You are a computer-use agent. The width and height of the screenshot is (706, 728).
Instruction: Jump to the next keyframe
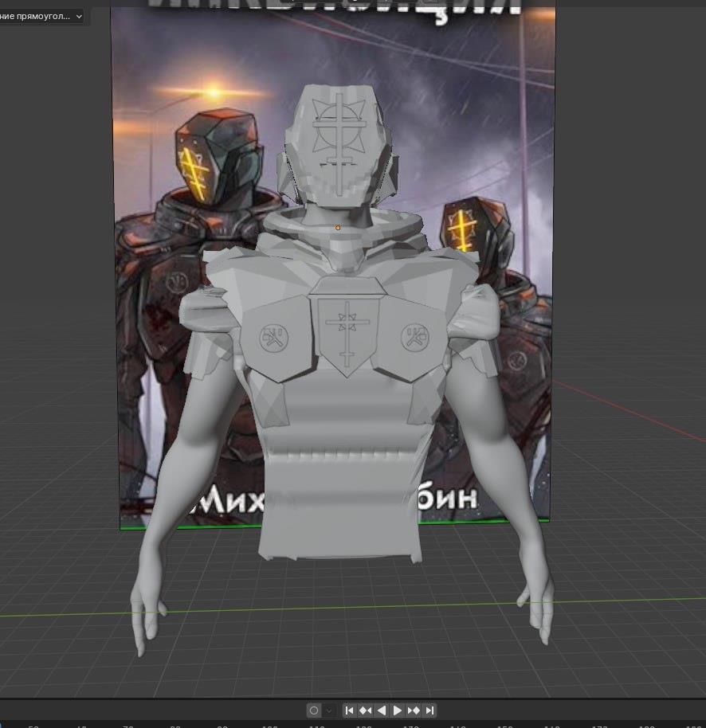click(414, 710)
